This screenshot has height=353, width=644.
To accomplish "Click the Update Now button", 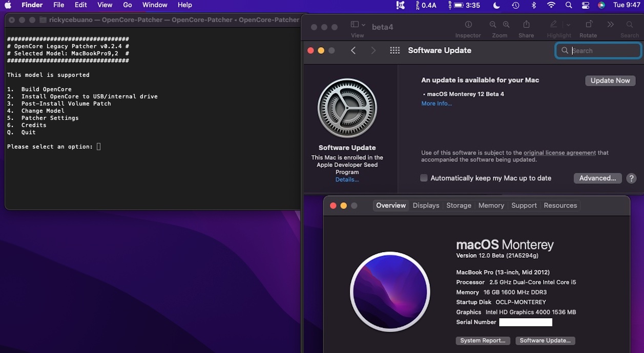I will (x=610, y=80).
